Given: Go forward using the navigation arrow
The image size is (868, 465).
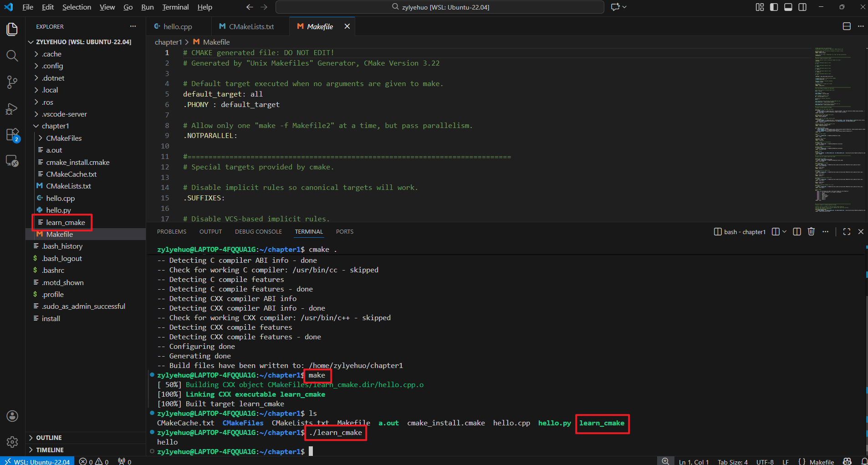Looking at the screenshot, I should click(264, 7).
